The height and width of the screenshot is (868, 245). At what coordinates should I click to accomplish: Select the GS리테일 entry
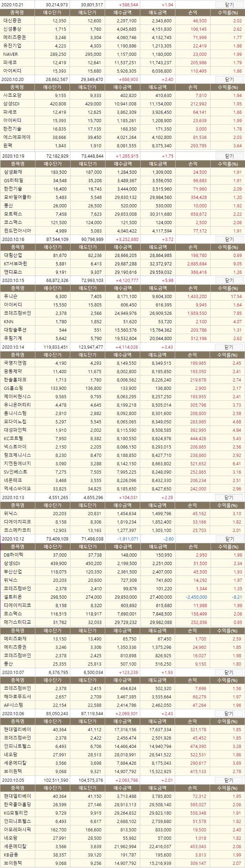coord(122,180)
